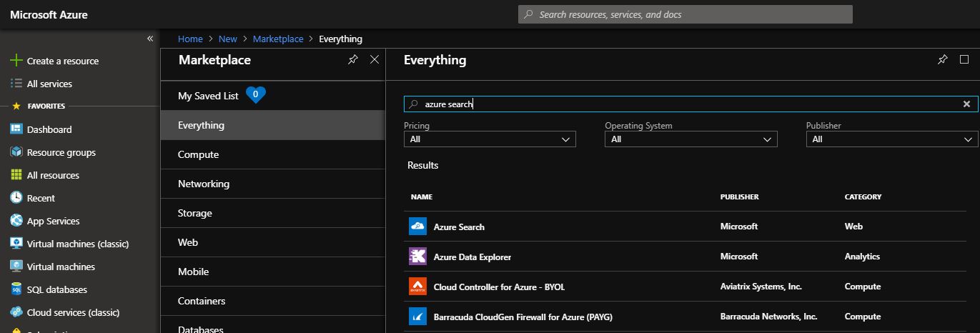Click the Aviatrix Cloud Controller icon
Image resolution: width=980 pixels, height=333 pixels.
[417, 287]
